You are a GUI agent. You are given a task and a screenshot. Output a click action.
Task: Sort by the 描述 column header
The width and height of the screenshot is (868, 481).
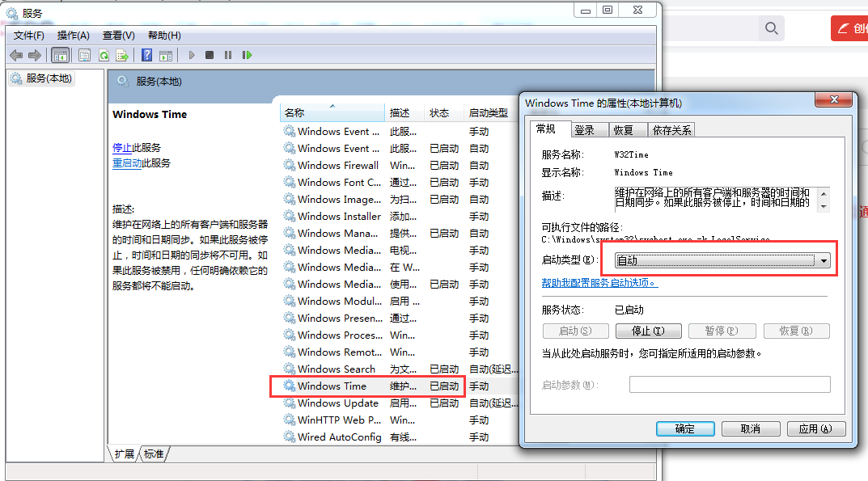404,112
